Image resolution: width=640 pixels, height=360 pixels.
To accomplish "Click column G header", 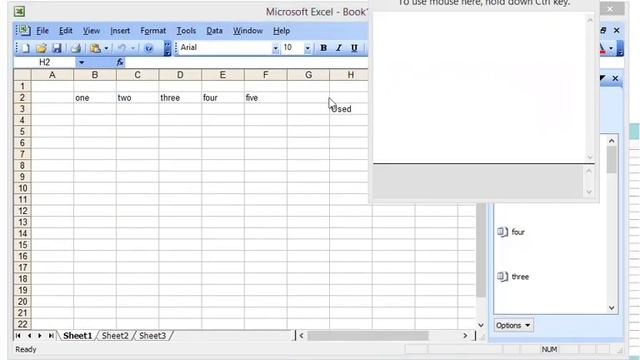I will coord(308,75).
